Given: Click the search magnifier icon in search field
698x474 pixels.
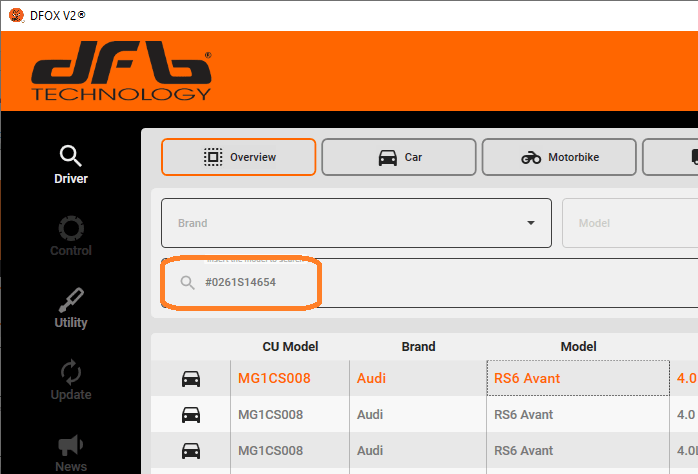Looking at the screenshot, I should [187, 283].
